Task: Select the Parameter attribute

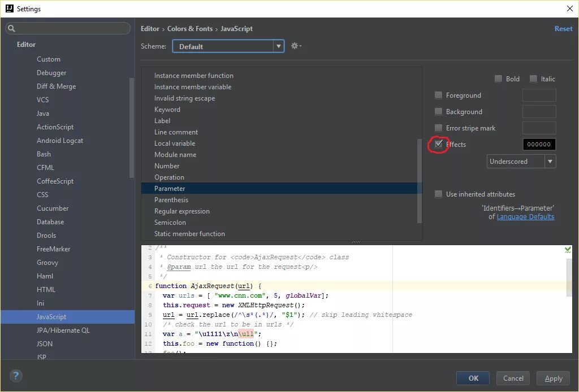Action: [282, 189]
